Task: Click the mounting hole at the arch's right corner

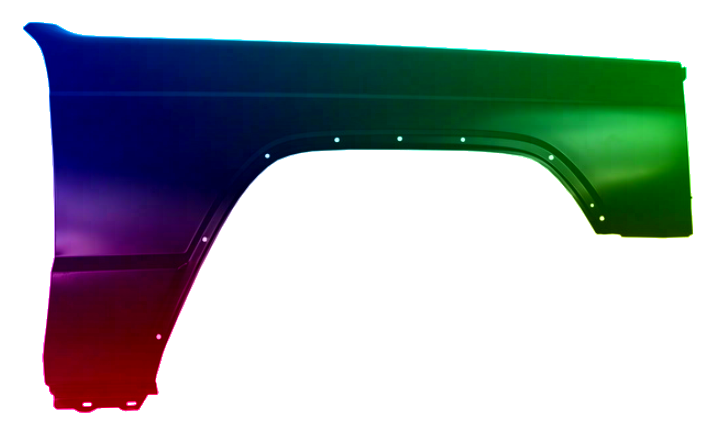Action: click(551, 157)
